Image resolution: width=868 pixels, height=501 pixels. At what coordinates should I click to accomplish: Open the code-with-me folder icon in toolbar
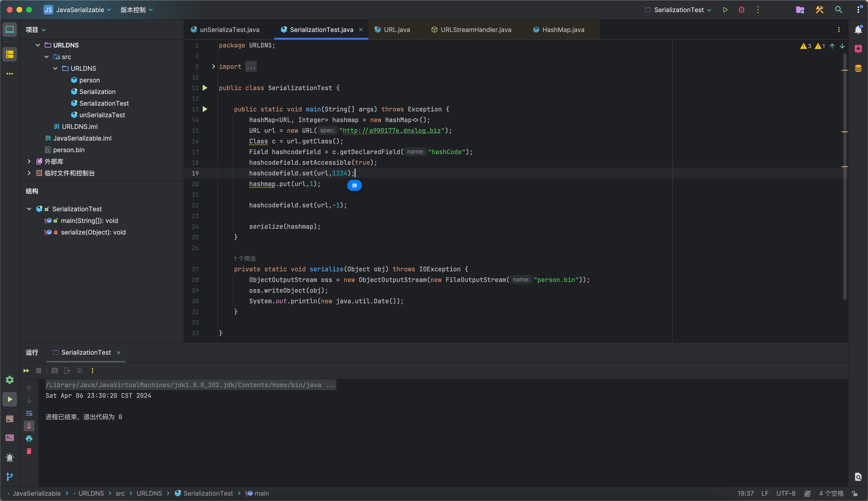(800, 10)
